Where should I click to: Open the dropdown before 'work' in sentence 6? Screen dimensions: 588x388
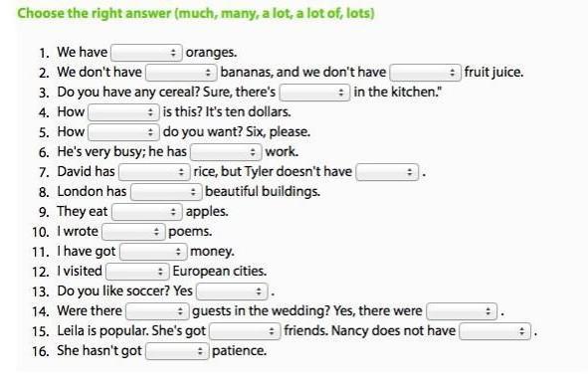coord(226,152)
